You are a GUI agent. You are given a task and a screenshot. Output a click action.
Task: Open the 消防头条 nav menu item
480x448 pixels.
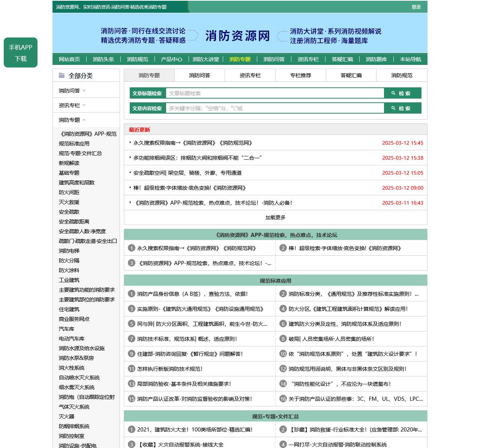click(103, 59)
